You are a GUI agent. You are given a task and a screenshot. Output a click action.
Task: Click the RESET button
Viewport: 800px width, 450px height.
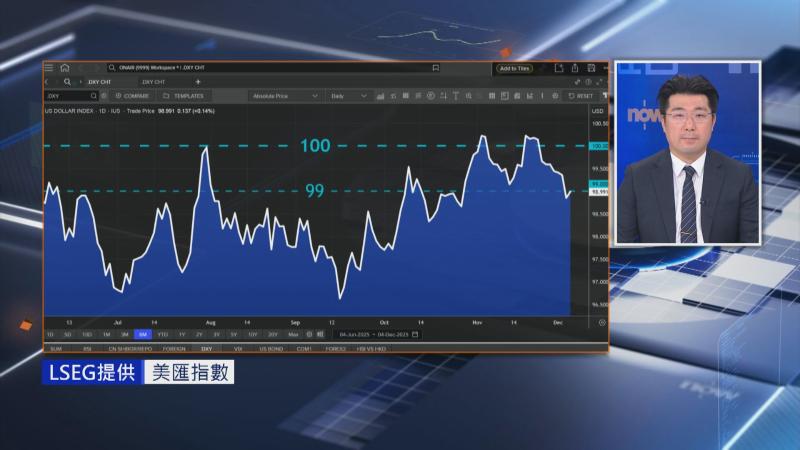[x=581, y=96]
